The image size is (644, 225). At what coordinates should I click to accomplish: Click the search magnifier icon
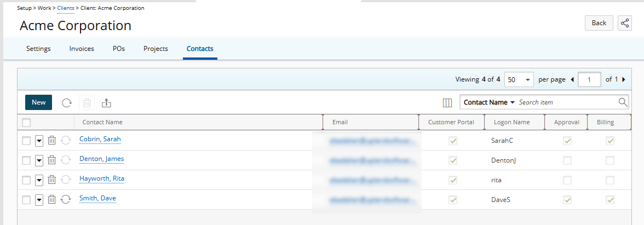[x=623, y=102]
